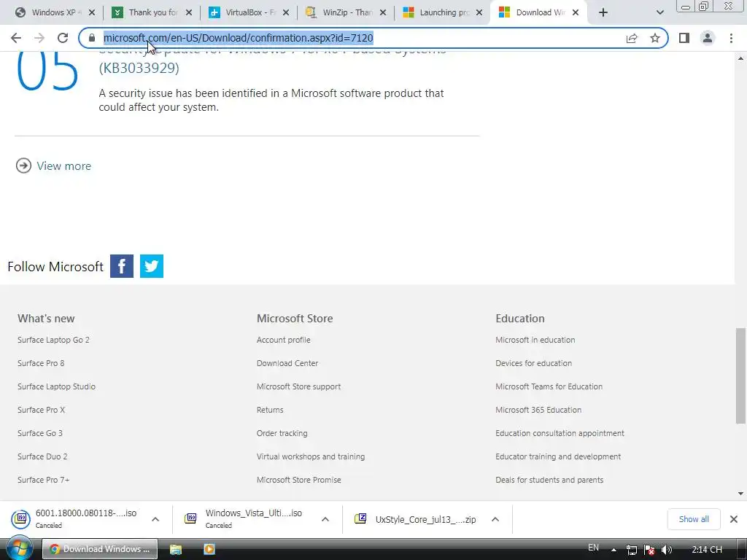Open Returns link
Viewport: 747px width, 560px height.
tap(270, 410)
